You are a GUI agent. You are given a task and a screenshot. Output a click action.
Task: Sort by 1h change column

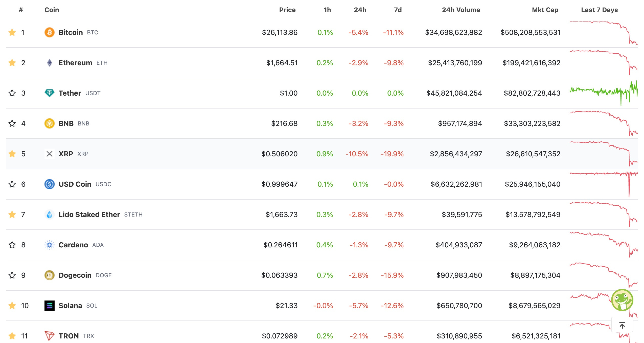(327, 10)
